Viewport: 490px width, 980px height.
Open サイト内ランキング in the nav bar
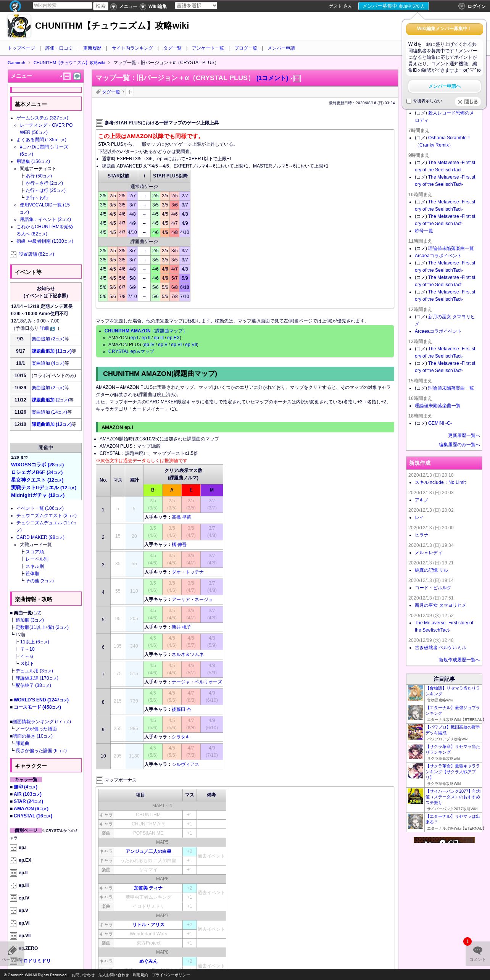click(x=132, y=48)
